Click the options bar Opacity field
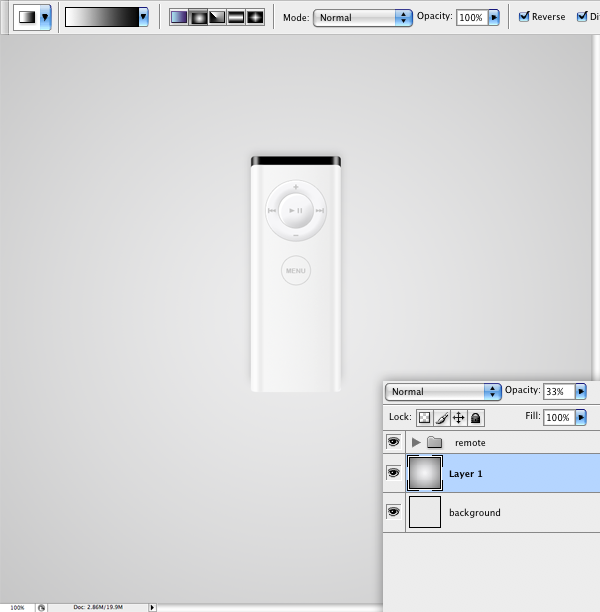600x612 pixels. pos(472,18)
